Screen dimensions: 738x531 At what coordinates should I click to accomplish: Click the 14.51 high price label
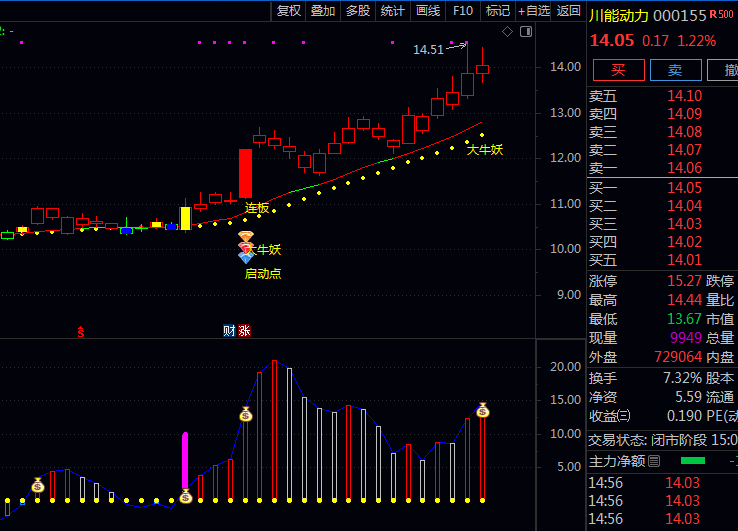tap(428, 49)
